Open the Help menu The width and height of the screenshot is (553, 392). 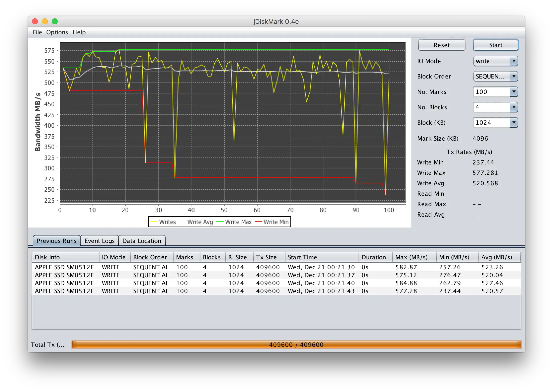click(x=79, y=32)
